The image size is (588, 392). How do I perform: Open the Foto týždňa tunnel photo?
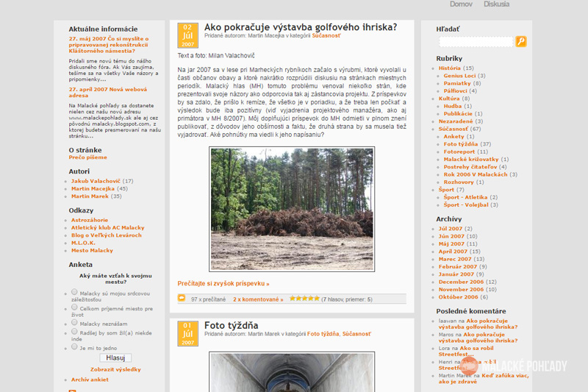(x=292, y=371)
